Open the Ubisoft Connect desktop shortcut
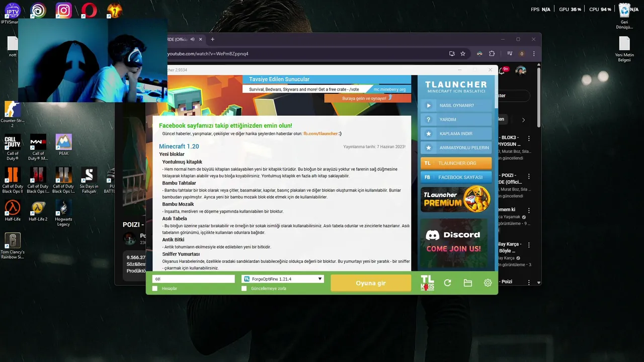The image size is (644, 362). click(38, 11)
